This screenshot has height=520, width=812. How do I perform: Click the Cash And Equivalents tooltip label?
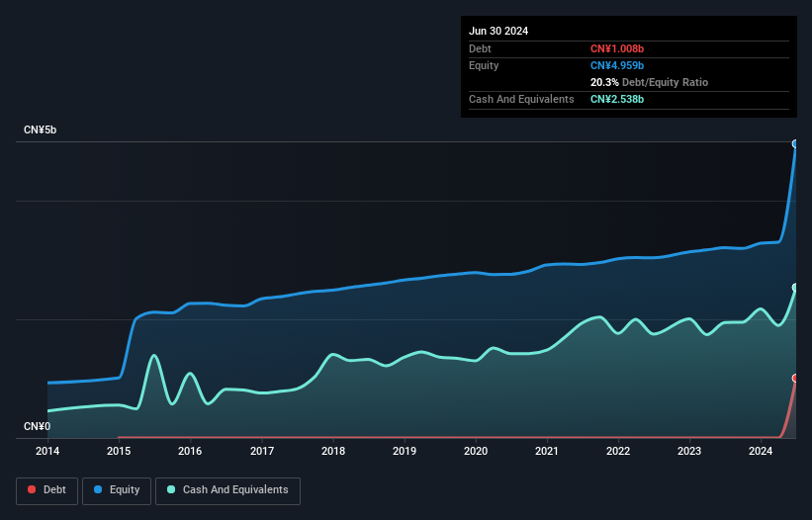tap(521, 99)
